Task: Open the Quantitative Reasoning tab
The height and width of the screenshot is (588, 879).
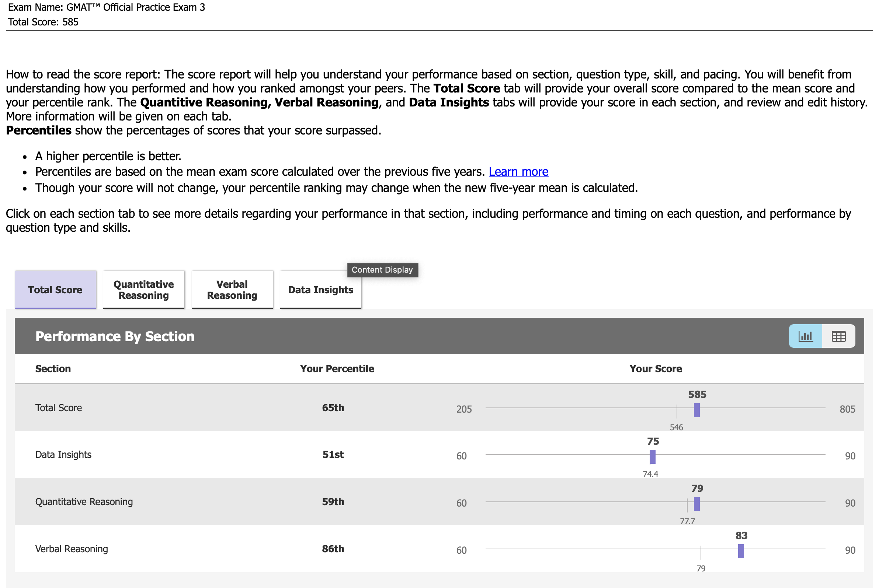Action: pyautogui.click(x=144, y=290)
